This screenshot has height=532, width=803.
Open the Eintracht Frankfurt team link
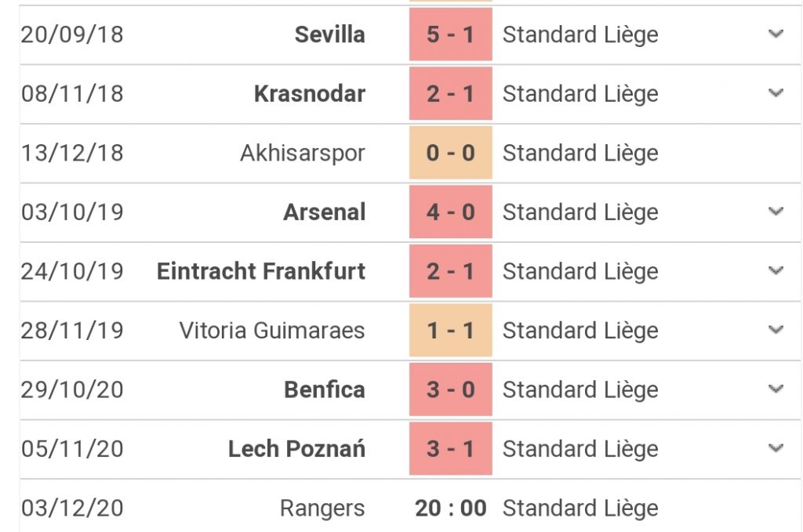tap(261, 272)
